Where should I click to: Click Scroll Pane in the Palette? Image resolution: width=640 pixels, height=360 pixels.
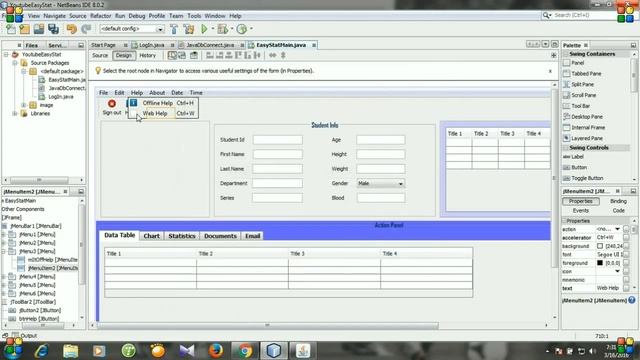tap(583, 95)
